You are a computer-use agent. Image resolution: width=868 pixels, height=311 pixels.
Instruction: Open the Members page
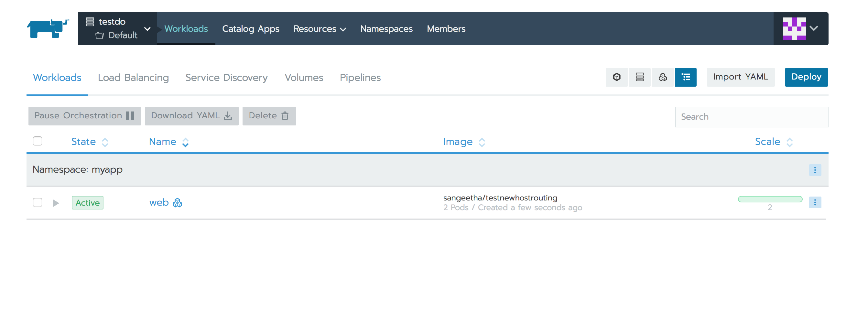pyautogui.click(x=446, y=29)
